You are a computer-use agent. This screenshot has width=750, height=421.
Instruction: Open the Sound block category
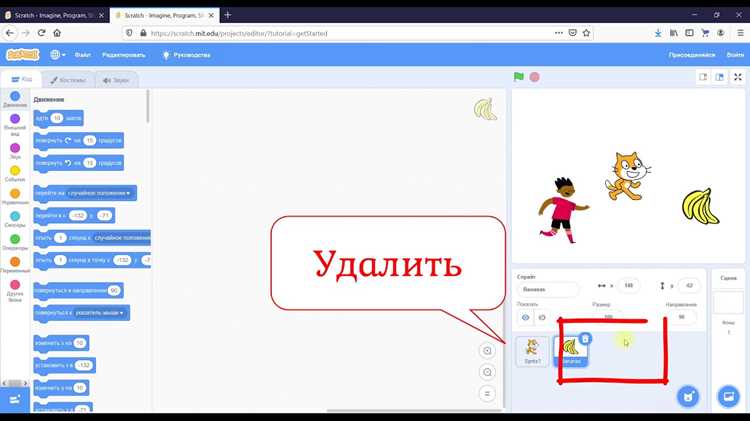pyautogui.click(x=15, y=151)
